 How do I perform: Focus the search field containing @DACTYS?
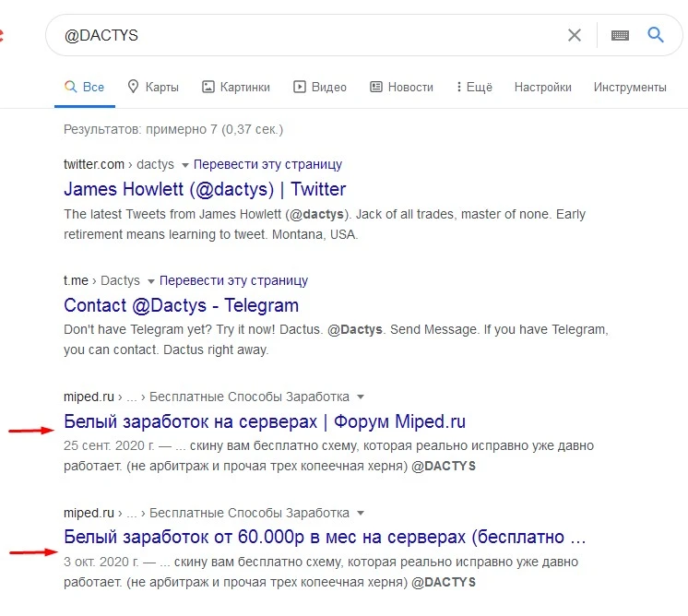click(x=307, y=35)
